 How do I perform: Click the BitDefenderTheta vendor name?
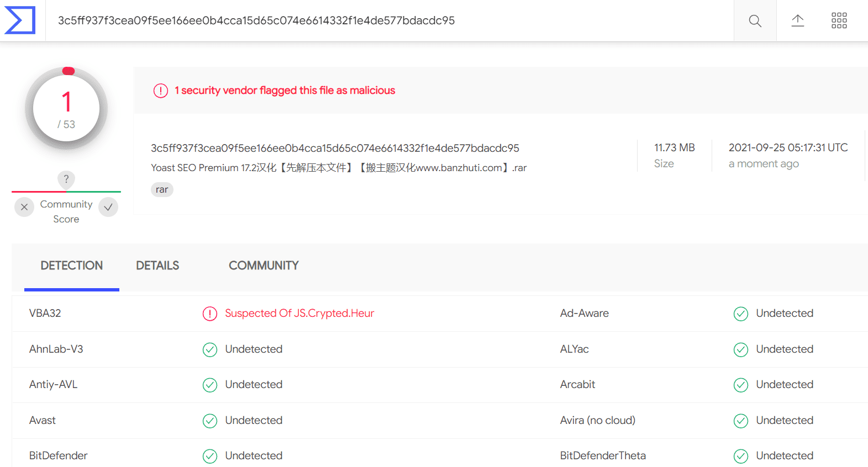click(603, 455)
